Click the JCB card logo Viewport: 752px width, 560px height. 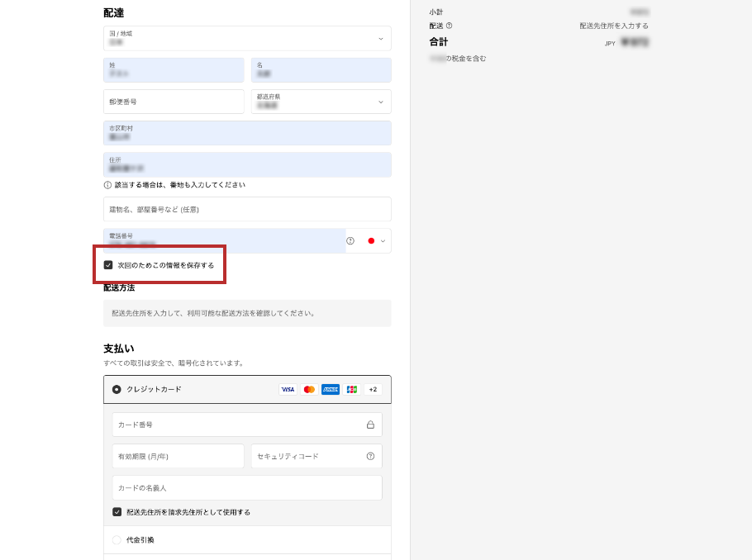point(352,389)
